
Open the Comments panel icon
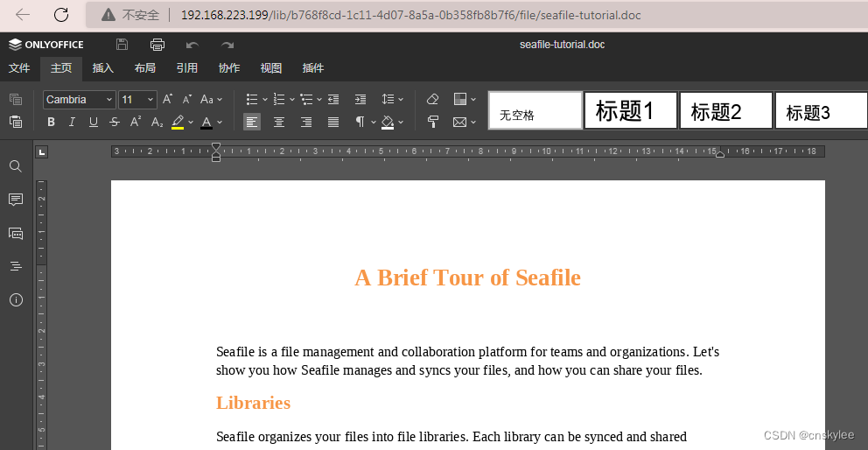click(x=16, y=200)
